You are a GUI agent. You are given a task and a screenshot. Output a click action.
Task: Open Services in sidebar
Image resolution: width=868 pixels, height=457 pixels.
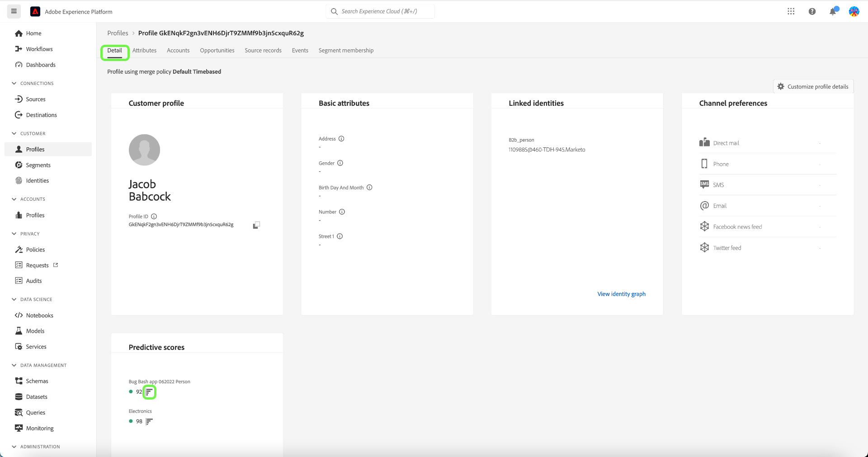click(48, 347)
